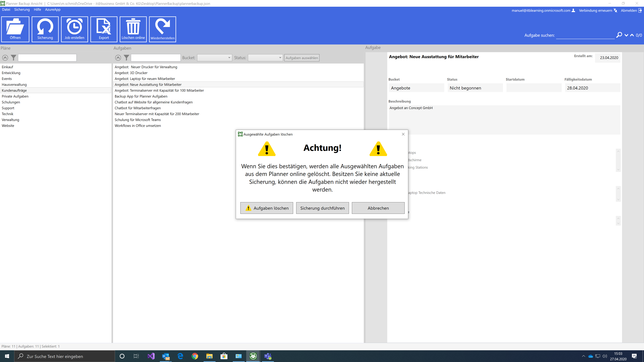The height and width of the screenshot is (362, 644).
Task: Open the Job erstellen clock icon
Action: (74, 29)
